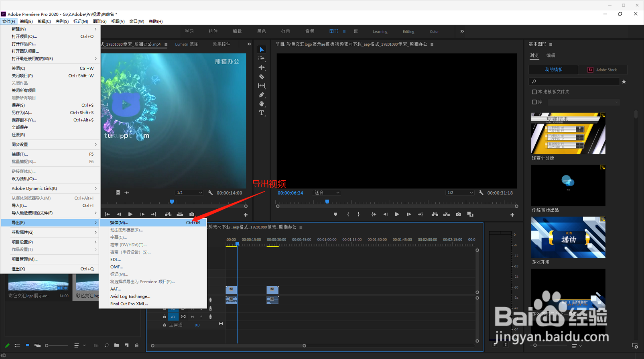The image size is (644, 359).
Task: Click Drag Video Only filmstrip icon
Action: (x=118, y=193)
